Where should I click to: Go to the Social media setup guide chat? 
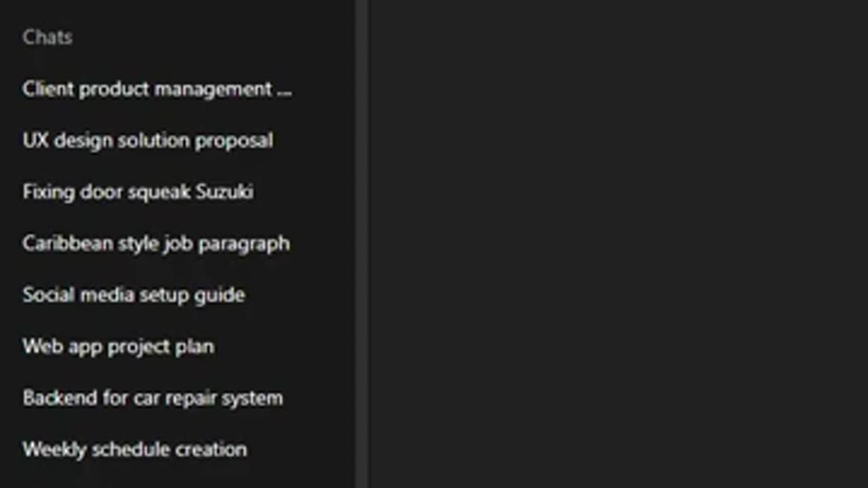[134, 296]
